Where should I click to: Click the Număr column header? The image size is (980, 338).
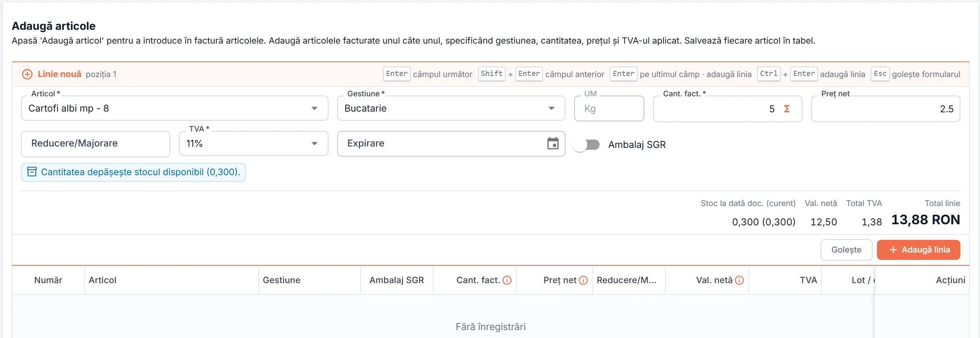(48, 280)
